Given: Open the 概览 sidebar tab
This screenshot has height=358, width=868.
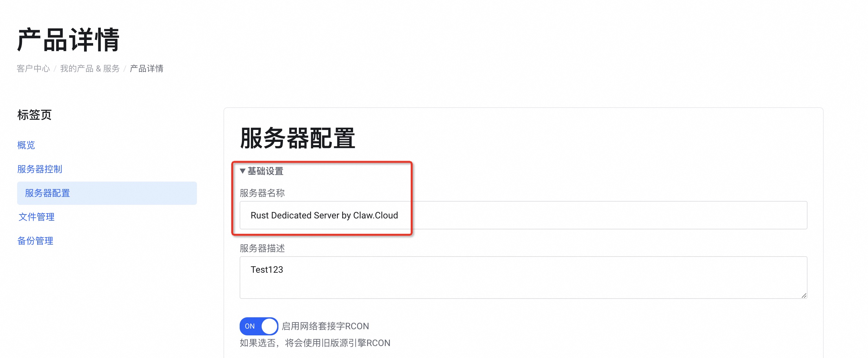Looking at the screenshot, I should (x=26, y=145).
